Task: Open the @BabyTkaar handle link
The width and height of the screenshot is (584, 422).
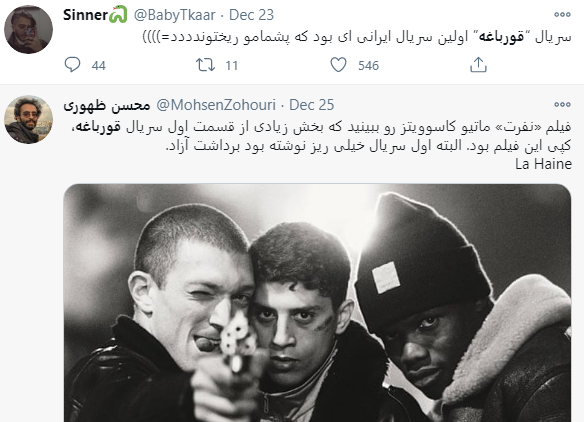Action: pos(175,15)
